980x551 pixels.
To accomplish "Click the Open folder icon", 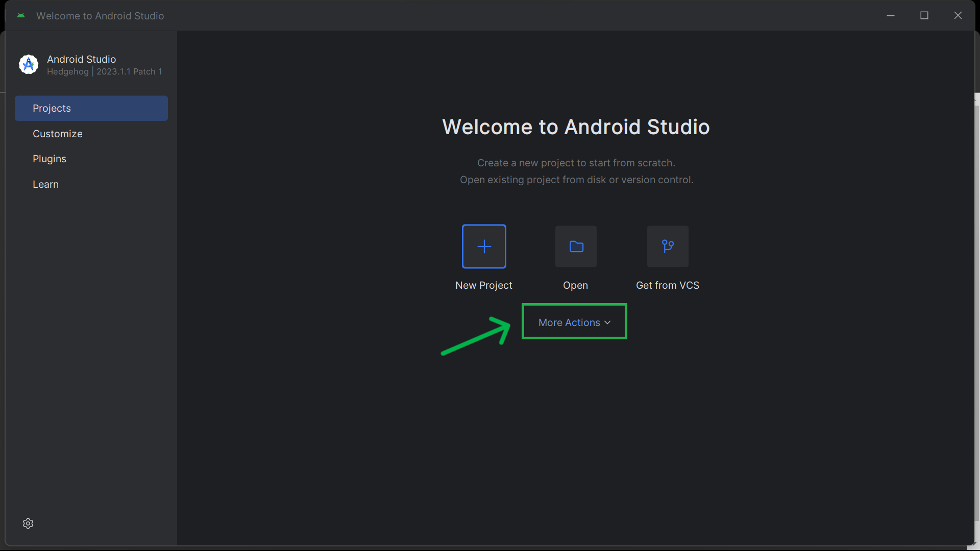I will pos(576,246).
